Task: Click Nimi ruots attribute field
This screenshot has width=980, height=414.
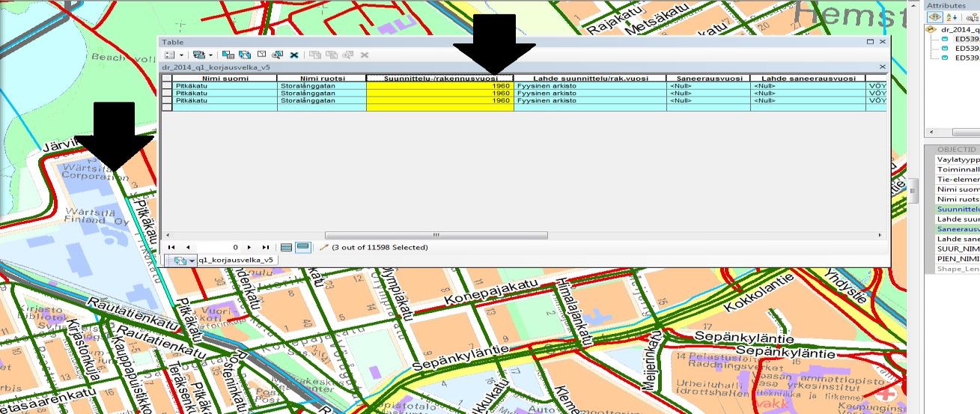Action: (x=958, y=200)
